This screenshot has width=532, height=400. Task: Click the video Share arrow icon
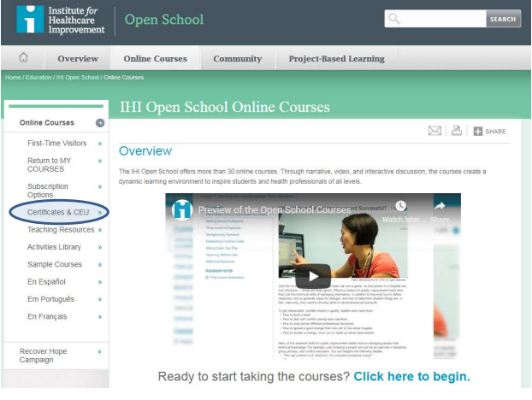[440, 206]
